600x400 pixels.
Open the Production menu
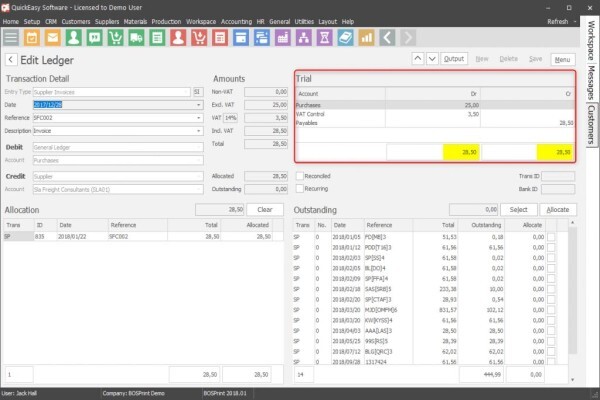point(166,22)
